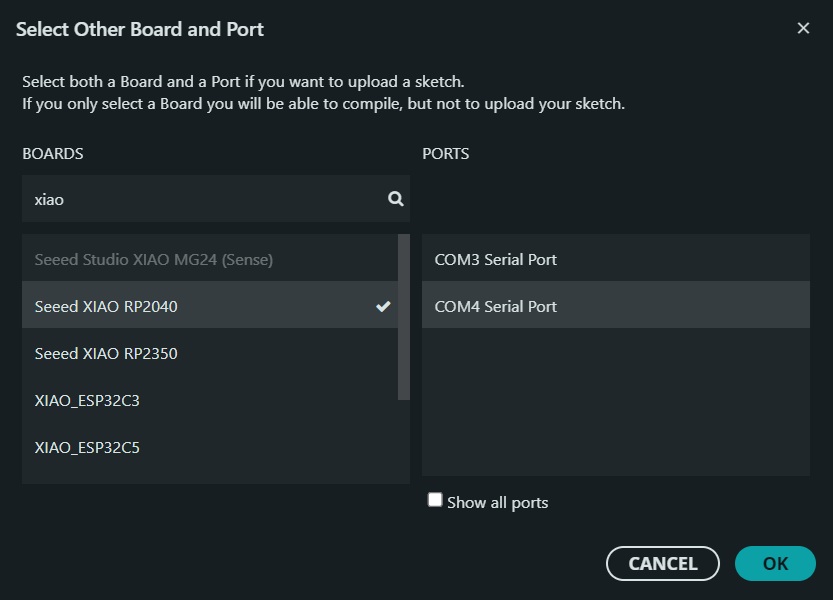Confirm selection with the OK button
The image size is (833, 600).
point(775,563)
